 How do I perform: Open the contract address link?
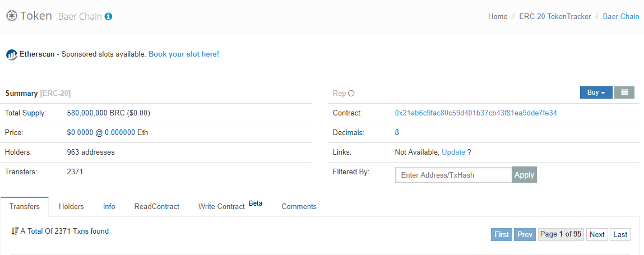pyautogui.click(x=476, y=113)
